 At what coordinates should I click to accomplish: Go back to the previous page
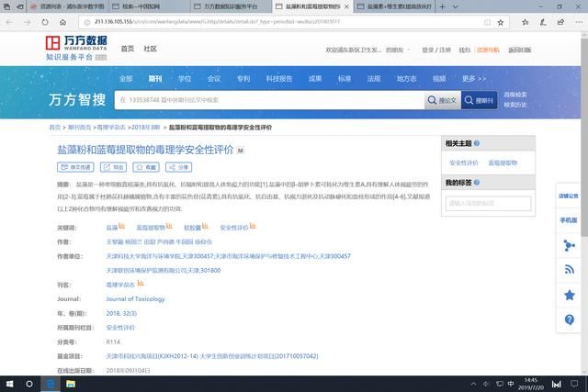pos(9,22)
